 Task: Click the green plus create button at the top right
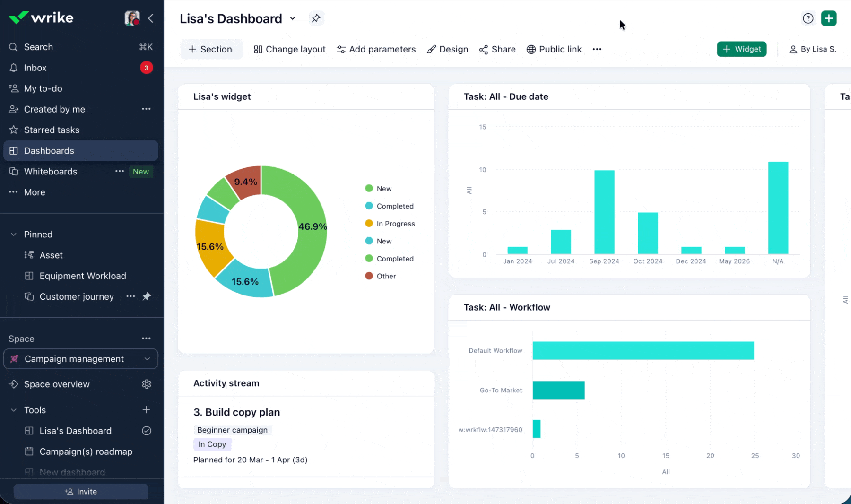pos(829,18)
